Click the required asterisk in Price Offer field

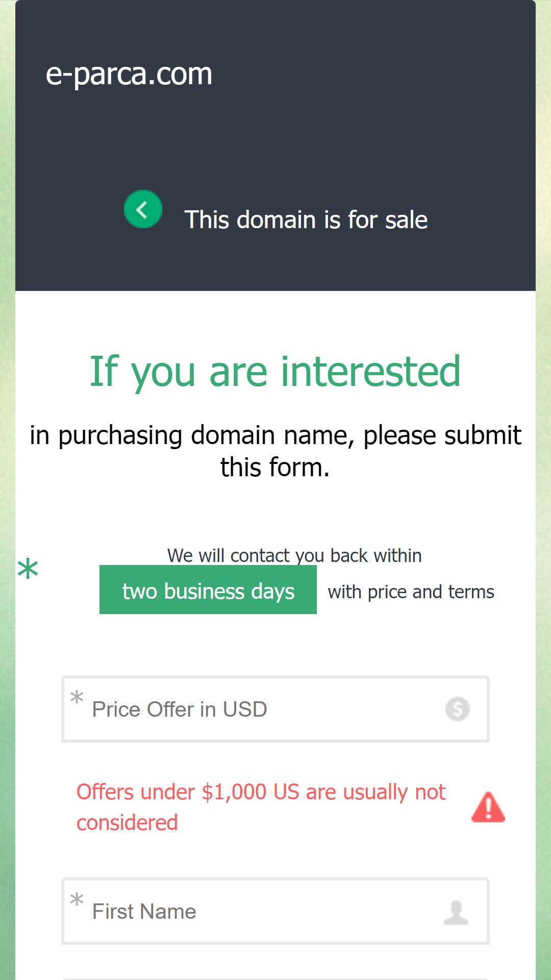coord(77,696)
